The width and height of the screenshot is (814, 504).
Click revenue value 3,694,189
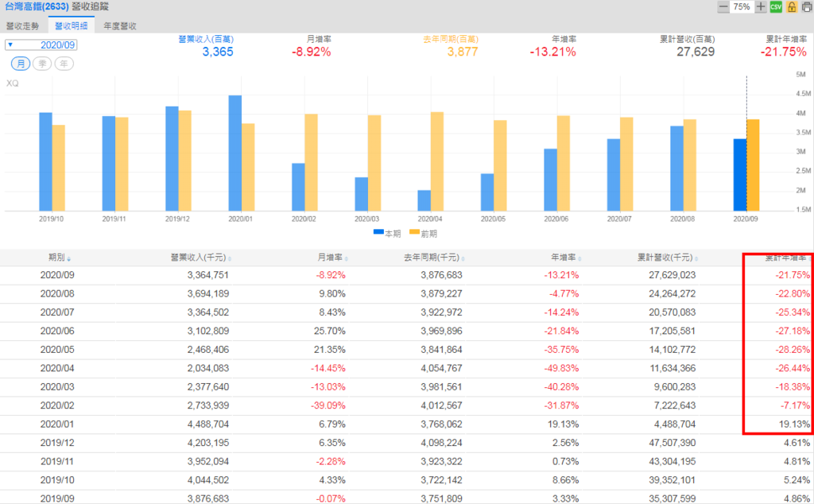pyautogui.click(x=208, y=294)
